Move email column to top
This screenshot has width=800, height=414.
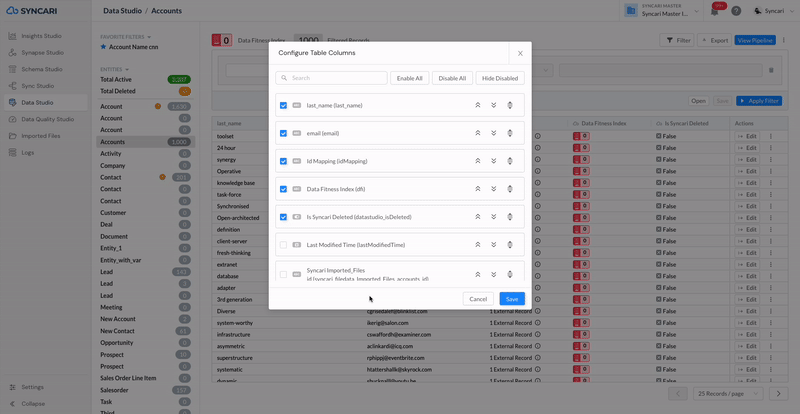(478, 133)
